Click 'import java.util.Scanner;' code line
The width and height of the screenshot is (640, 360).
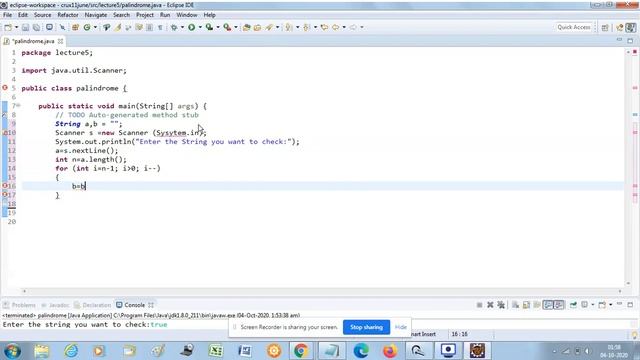(74, 70)
